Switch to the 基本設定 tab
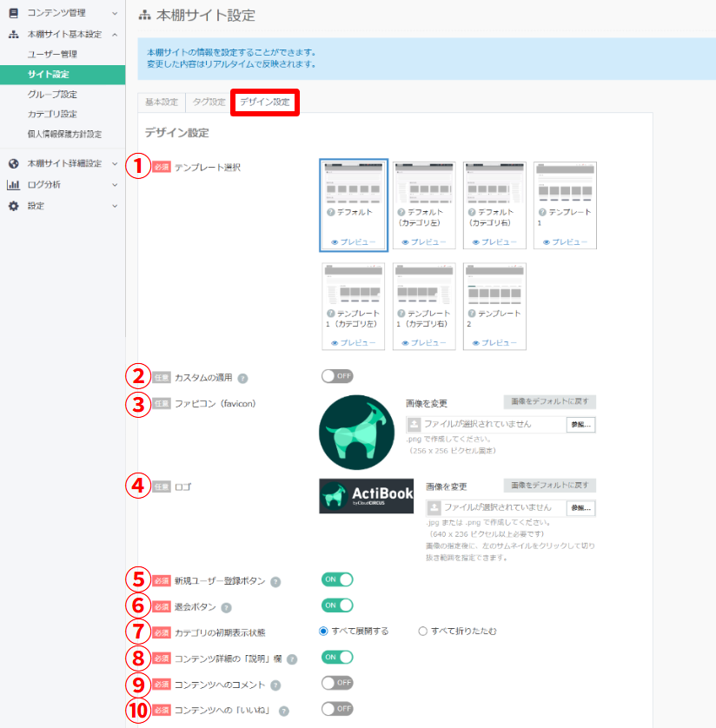716x728 pixels. pyautogui.click(x=162, y=103)
